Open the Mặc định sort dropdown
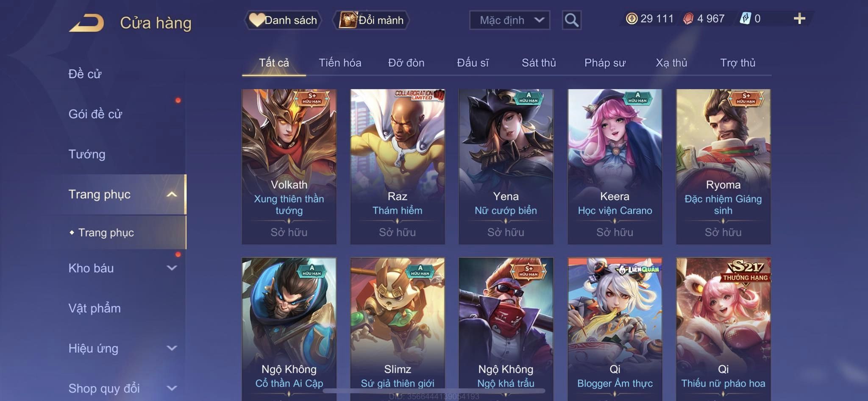The width and height of the screenshot is (868, 401). [x=509, y=20]
